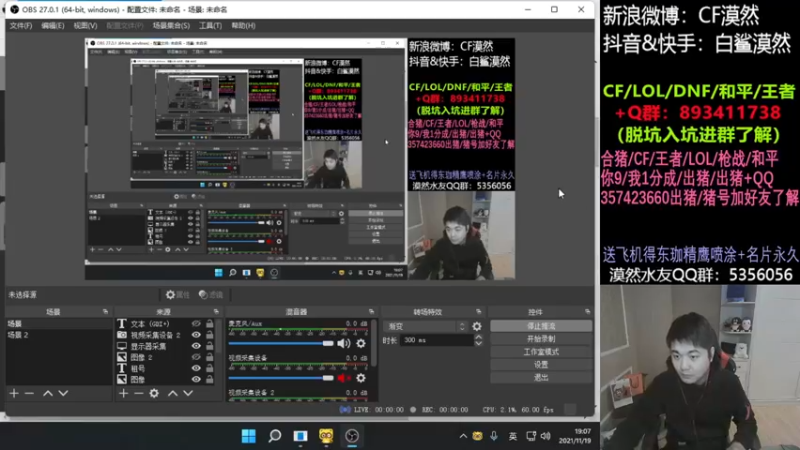Show the 文本 (GDI+) source
Screen dimensions: 800x450
pyautogui.click(x=196, y=323)
